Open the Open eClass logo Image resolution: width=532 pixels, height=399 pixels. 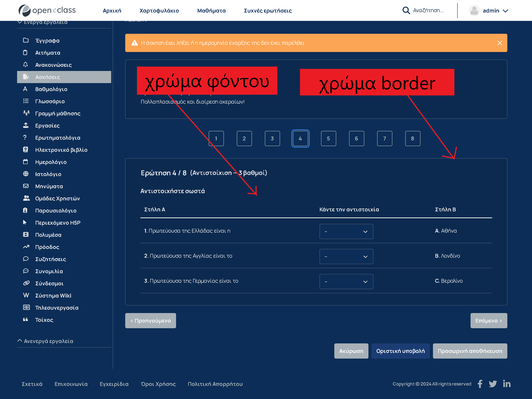pos(47,10)
